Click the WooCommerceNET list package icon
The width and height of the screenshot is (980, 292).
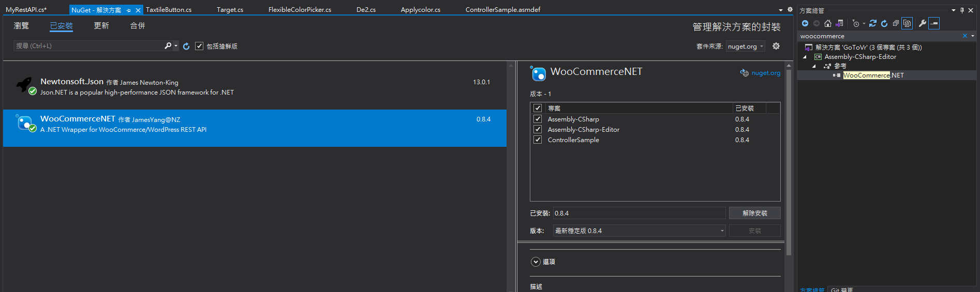tap(25, 123)
